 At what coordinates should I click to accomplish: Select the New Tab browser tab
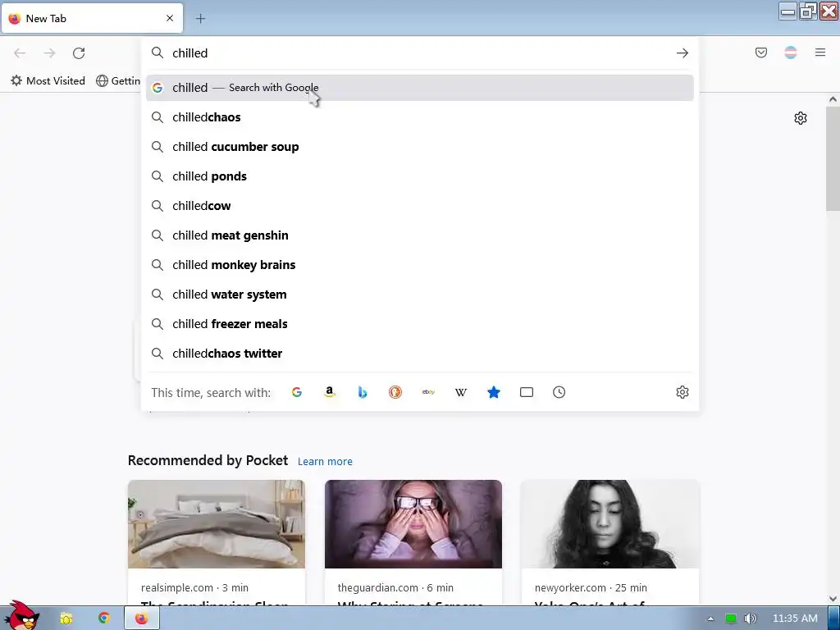click(x=92, y=18)
